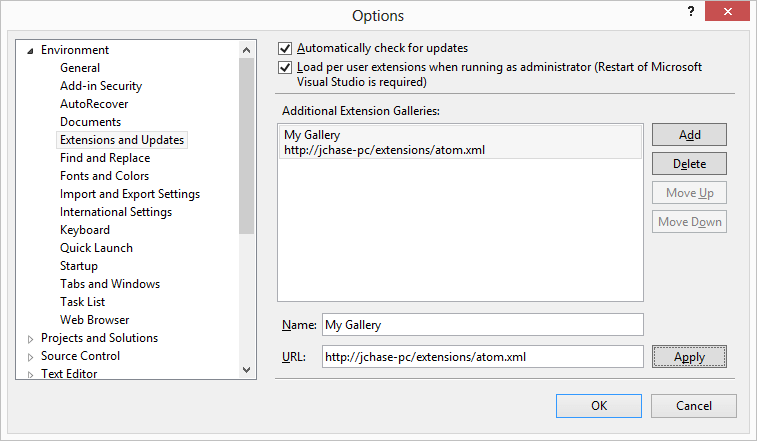
Task: Focus the URL input field
Action: click(482, 356)
